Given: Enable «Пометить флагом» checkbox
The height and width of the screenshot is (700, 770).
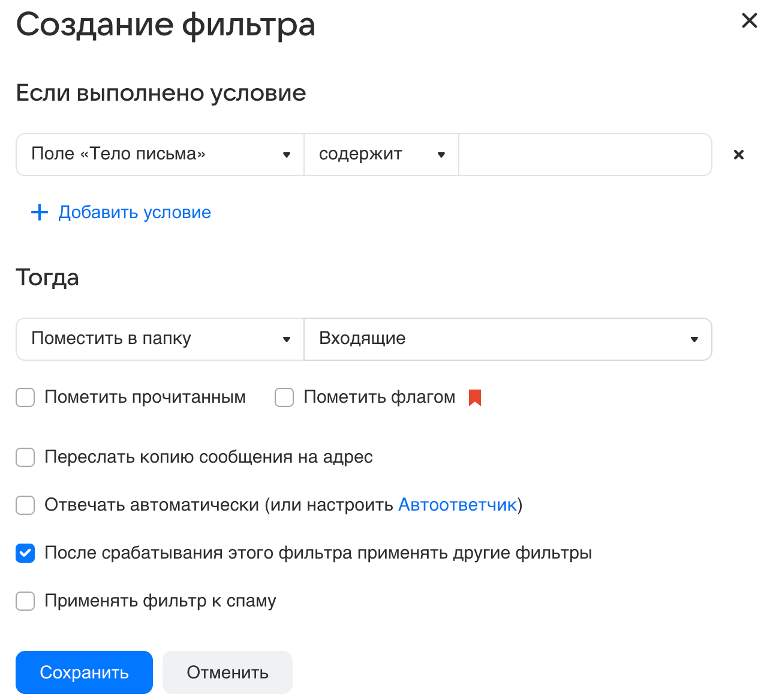Looking at the screenshot, I should [x=284, y=397].
